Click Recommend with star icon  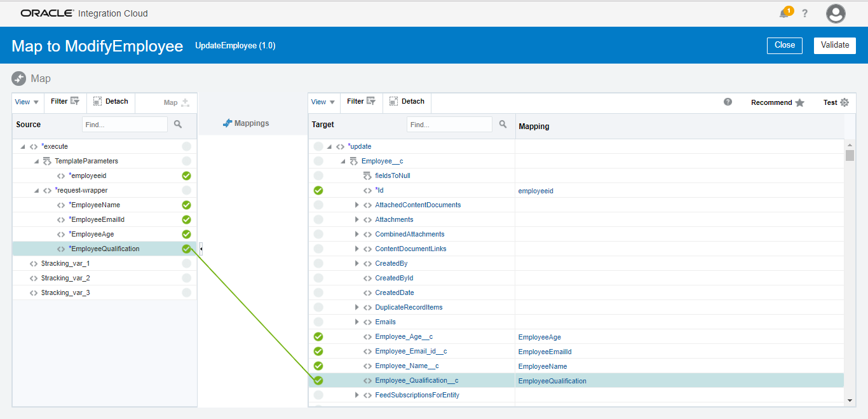(x=778, y=102)
